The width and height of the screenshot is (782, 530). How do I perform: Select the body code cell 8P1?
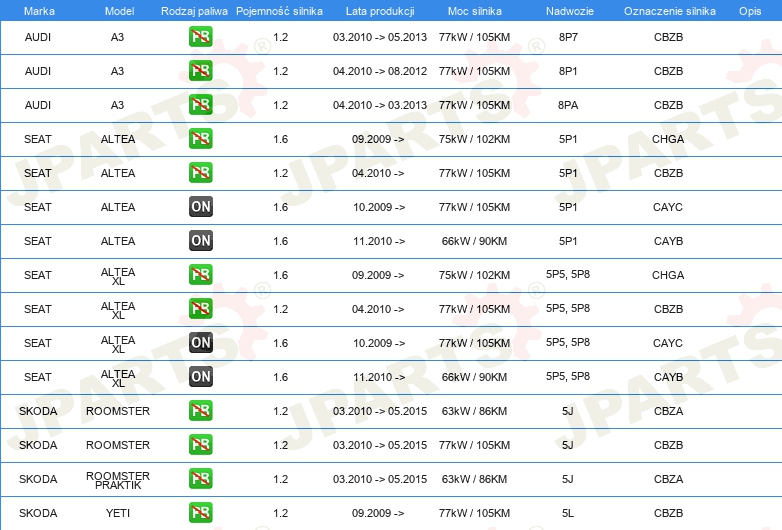click(568, 71)
